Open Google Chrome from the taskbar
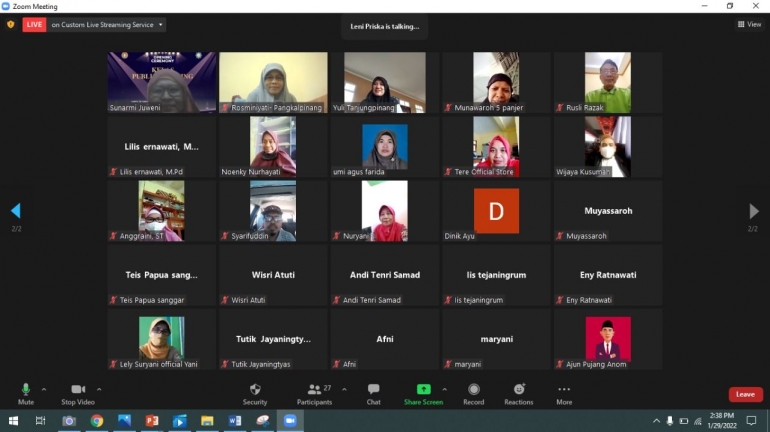The width and height of the screenshot is (770, 432). [x=97, y=421]
